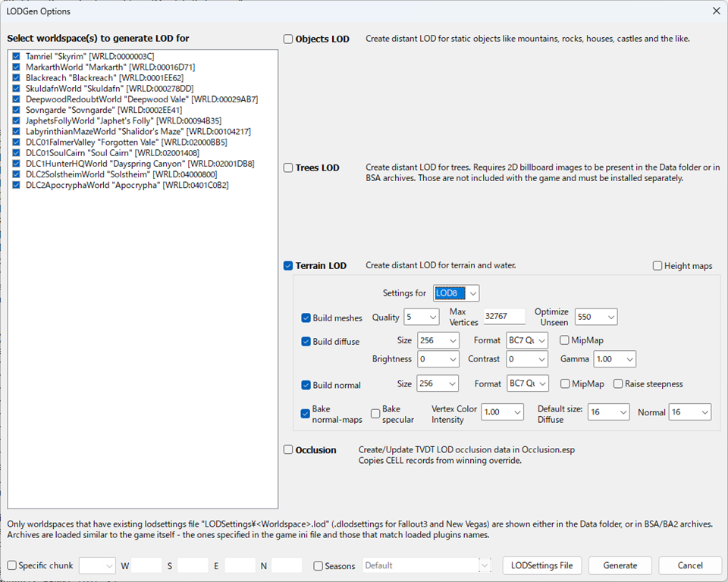Uncheck Bake normal-maps option
Screen dimensions: 728x582
click(306, 414)
